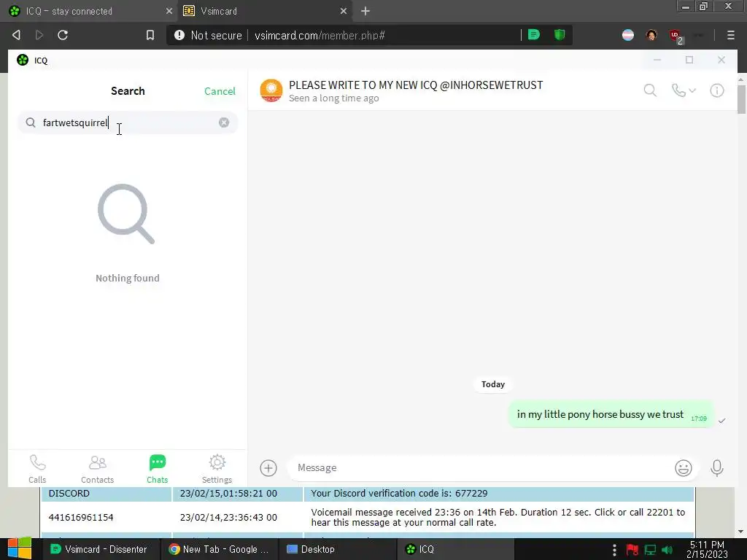Open the browser hamburger menu
This screenshot has width=747, height=560.
pyautogui.click(x=731, y=35)
